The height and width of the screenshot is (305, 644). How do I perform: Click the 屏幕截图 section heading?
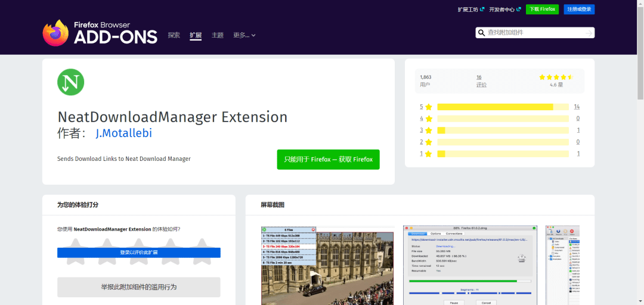[273, 205]
